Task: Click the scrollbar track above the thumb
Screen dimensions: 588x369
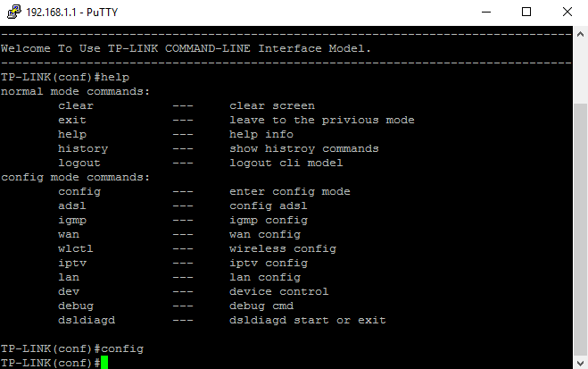Action: [580, 72]
